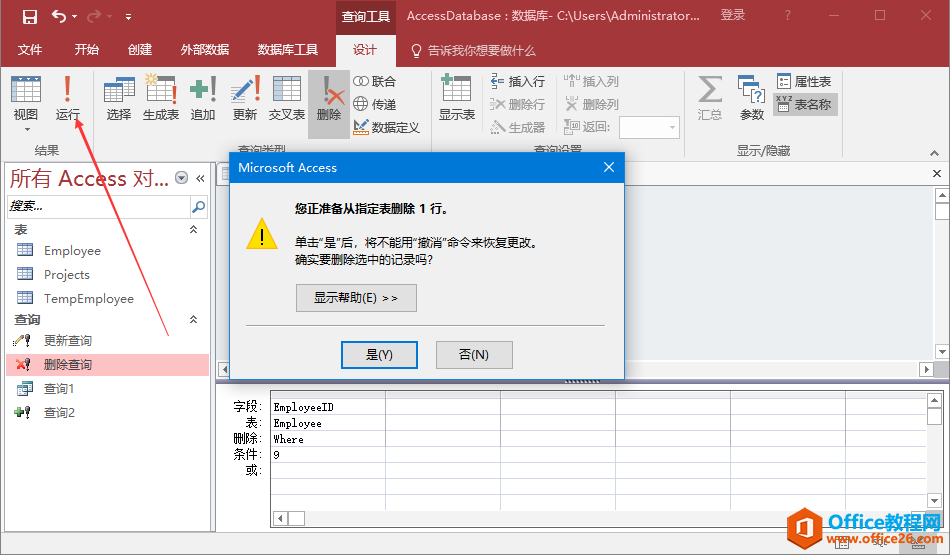Choose the 追加 (Append) query type
The image size is (950, 556).
pos(203,98)
